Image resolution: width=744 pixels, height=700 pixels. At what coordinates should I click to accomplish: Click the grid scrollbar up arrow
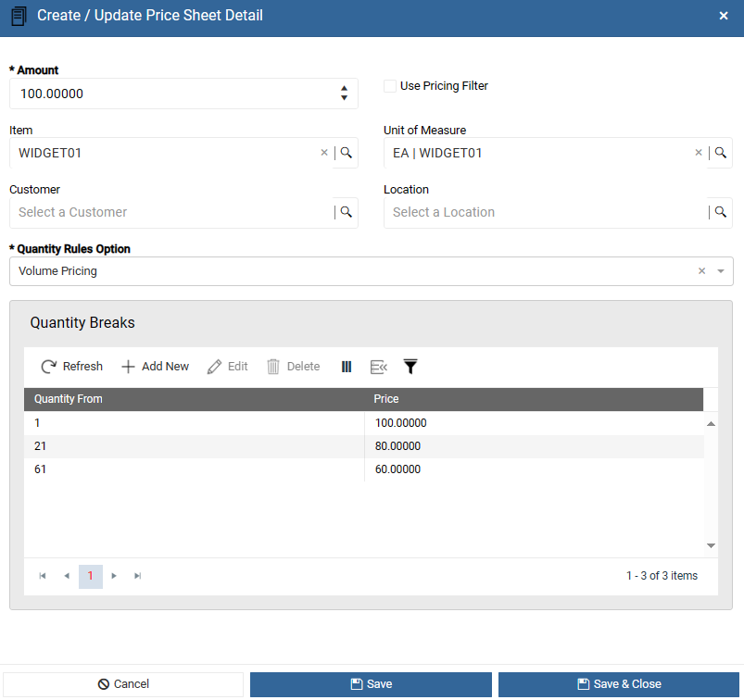click(x=711, y=424)
